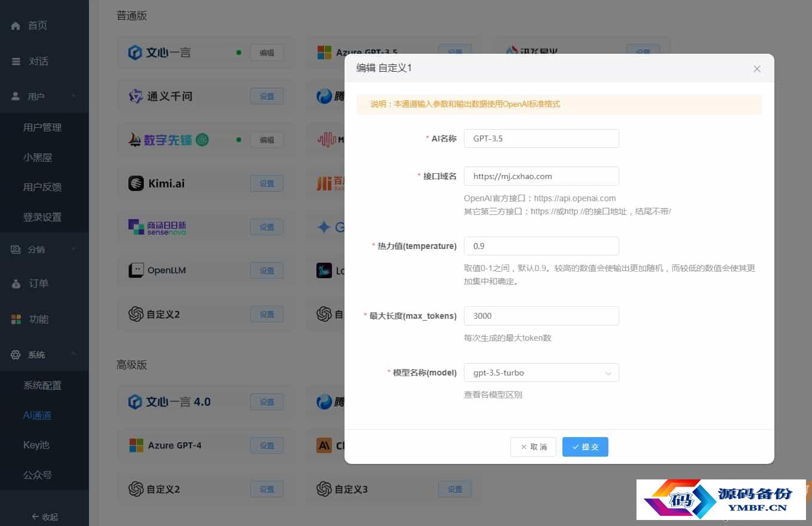The image size is (812, 526).
Task: Click the 最大长度(max_tokens) input field
Action: point(542,316)
